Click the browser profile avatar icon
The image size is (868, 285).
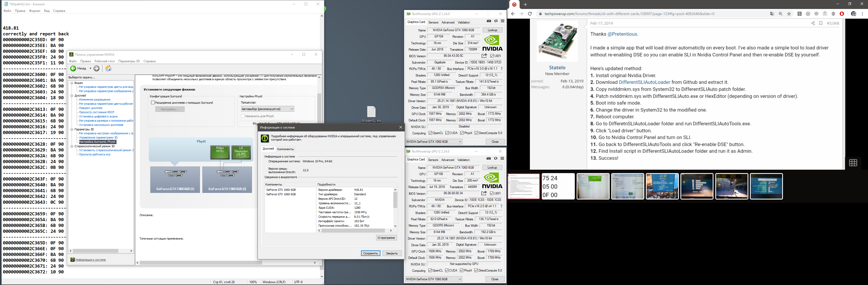(x=853, y=14)
